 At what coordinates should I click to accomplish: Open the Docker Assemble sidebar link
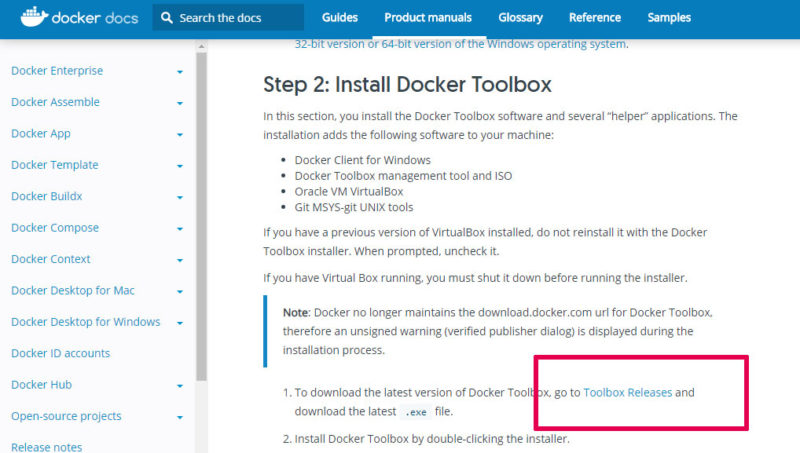[x=55, y=102]
